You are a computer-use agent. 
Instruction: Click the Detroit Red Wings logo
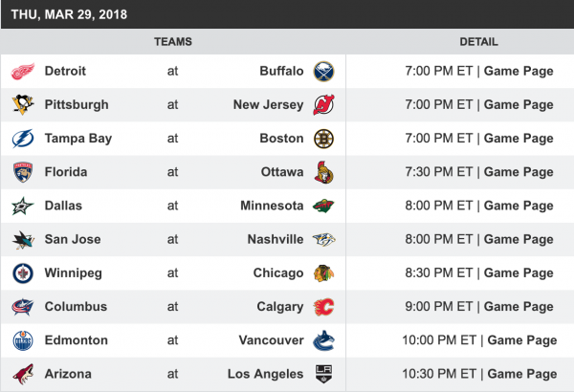click(x=22, y=72)
